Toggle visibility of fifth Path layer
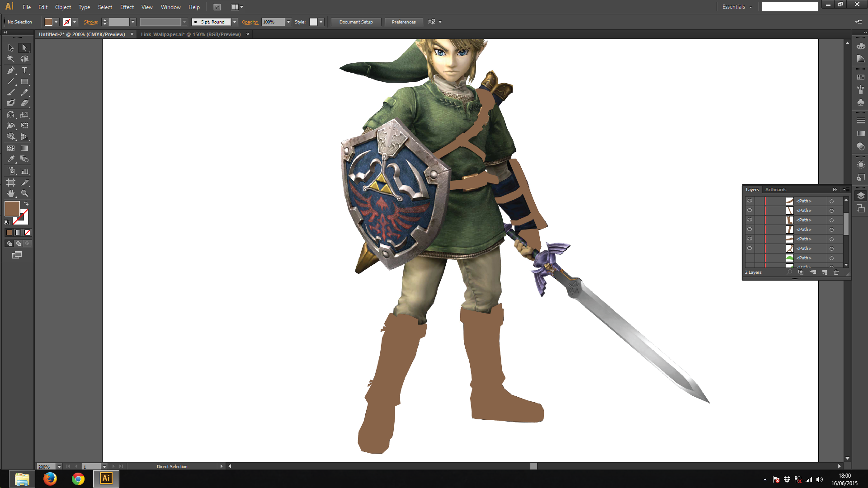Screen dimensions: 868x488 [x=750, y=239]
